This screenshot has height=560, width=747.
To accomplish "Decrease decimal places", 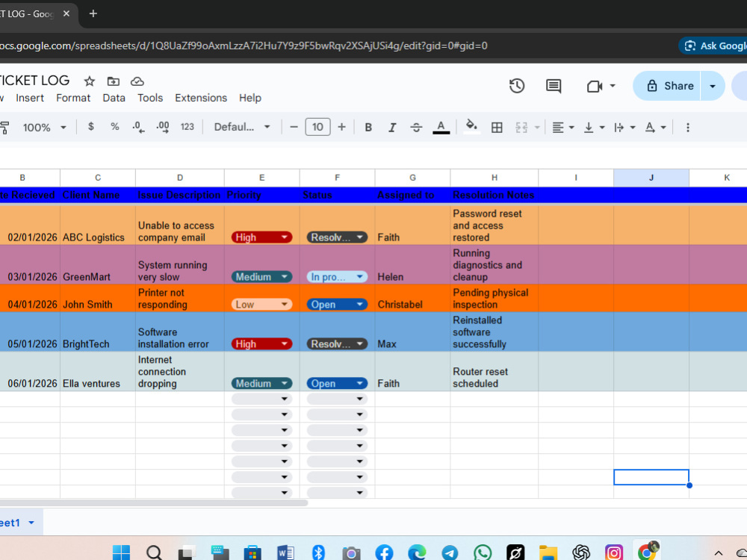I will 139,127.
